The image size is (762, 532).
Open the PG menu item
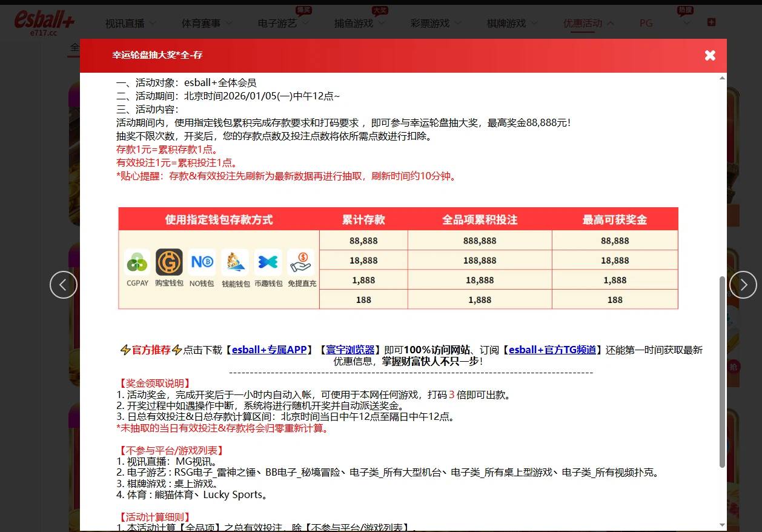tap(646, 23)
